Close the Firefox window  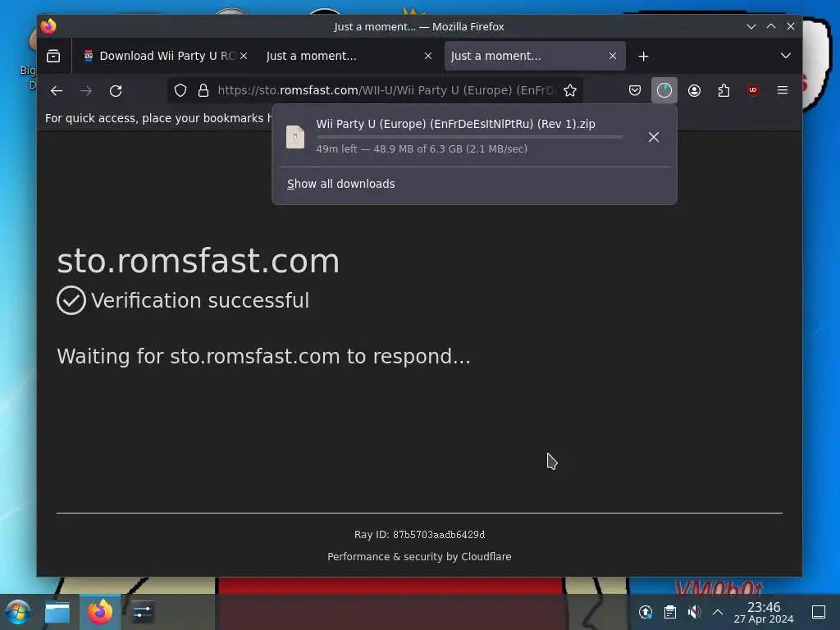click(791, 26)
